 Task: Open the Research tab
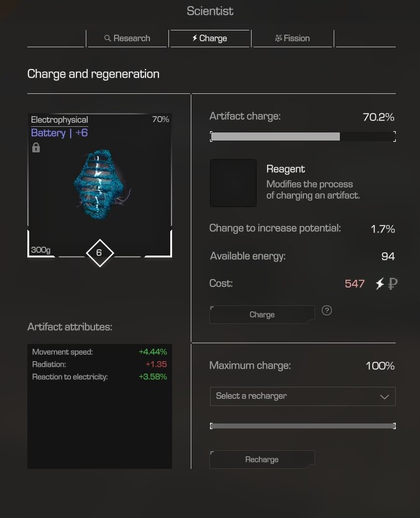[127, 39]
